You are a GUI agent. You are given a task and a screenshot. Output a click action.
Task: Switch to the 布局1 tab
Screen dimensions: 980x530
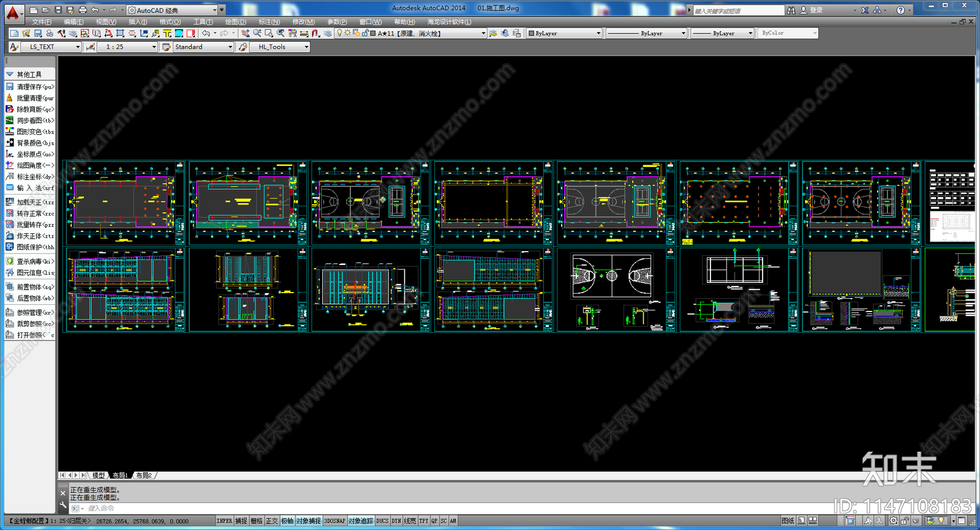click(x=120, y=475)
